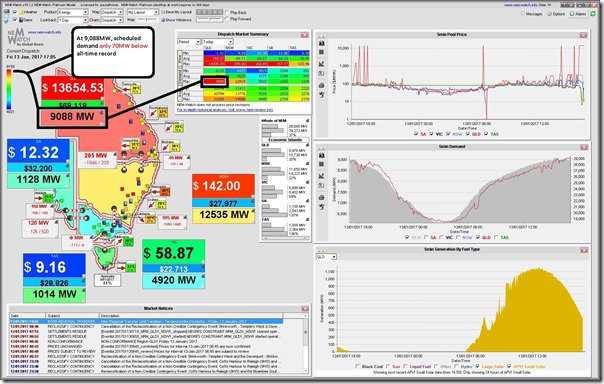Click the chart-type icon in Demand chart sidebar
This screenshot has width=604, height=384.
tap(322, 176)
